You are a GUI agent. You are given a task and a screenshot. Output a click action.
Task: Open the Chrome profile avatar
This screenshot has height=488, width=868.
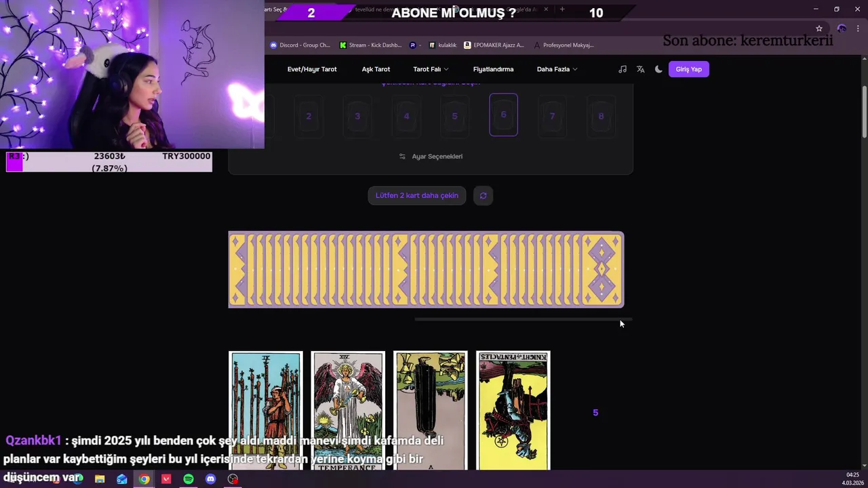(x=842, y=28)
